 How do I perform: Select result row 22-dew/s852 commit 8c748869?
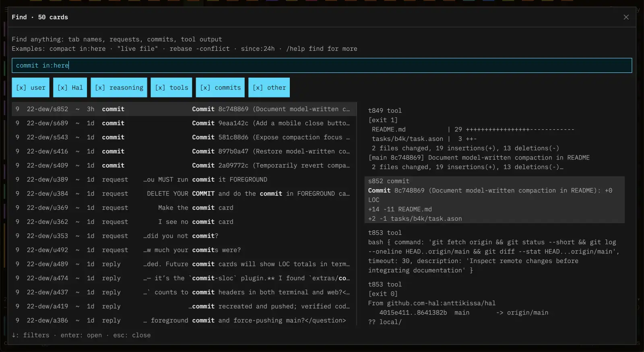(184, 109)
